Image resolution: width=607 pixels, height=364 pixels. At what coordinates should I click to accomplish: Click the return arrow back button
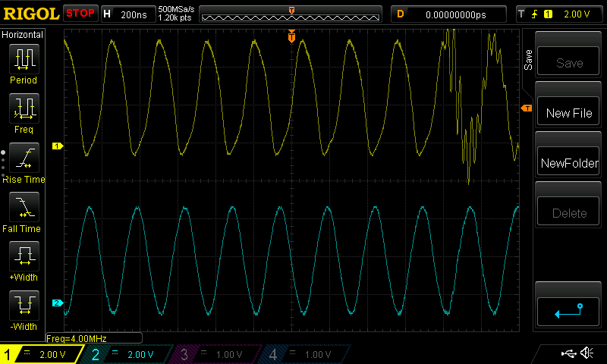click(x=568, y=312)
